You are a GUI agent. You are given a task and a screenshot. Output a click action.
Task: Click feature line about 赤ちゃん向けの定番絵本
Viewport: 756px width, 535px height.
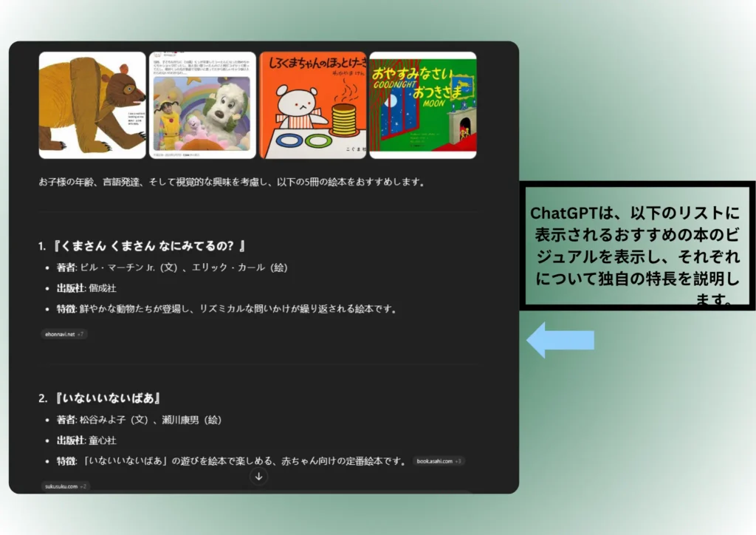point(231,461)
